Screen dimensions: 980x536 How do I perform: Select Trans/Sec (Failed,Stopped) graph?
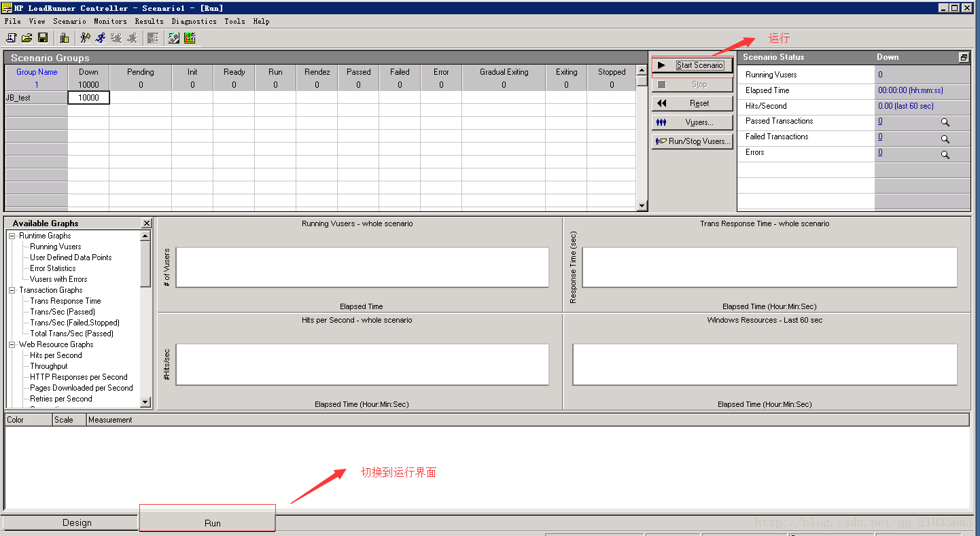coord(75,323)
